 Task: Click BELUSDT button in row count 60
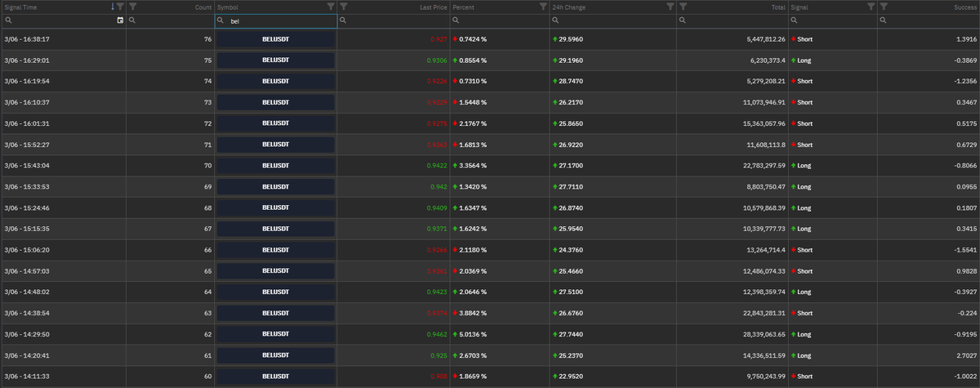(276, 376)
